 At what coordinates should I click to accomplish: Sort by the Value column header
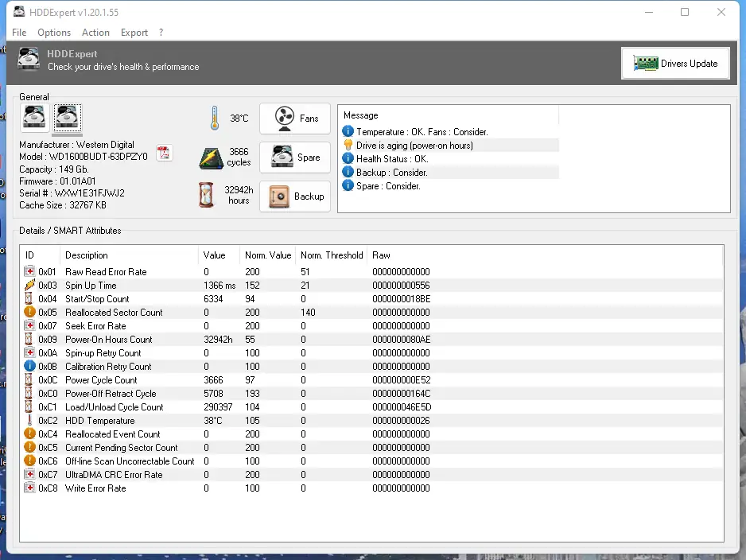coord(219,255)
